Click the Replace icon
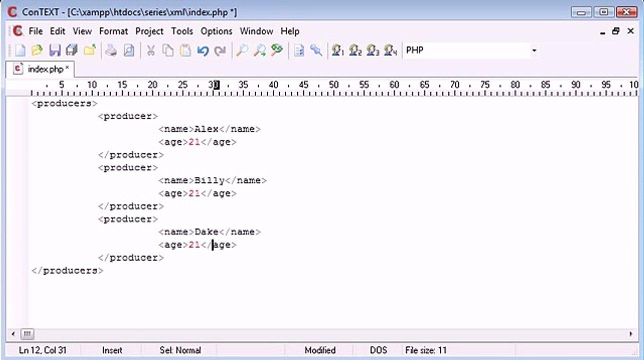This screenshot has height=360, width=644. pyautogui.click(x=277, y=50)
